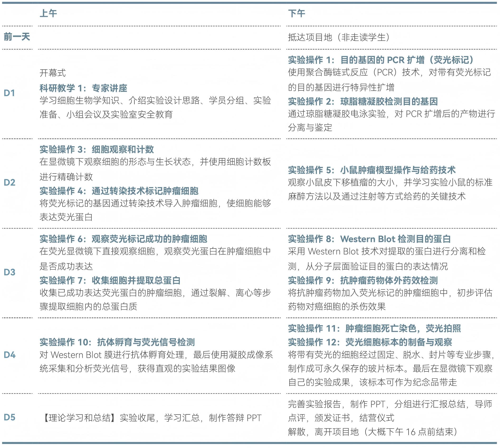The image size is (500, 448).
Task: Click the D2 row label
Action: click(x=9, y=183)
